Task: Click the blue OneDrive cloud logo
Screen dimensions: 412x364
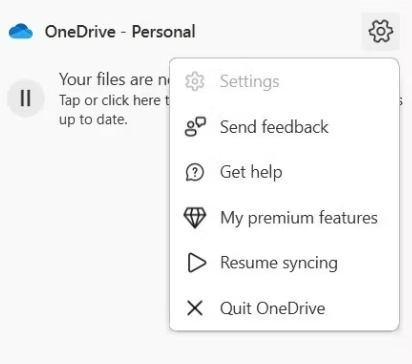Action: coord(21,32)
